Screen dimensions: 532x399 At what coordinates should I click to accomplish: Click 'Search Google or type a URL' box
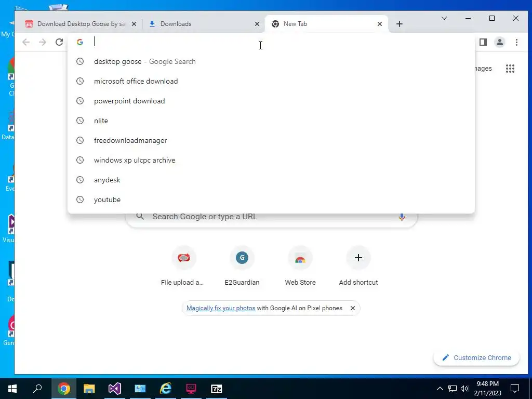pos(271,217)
